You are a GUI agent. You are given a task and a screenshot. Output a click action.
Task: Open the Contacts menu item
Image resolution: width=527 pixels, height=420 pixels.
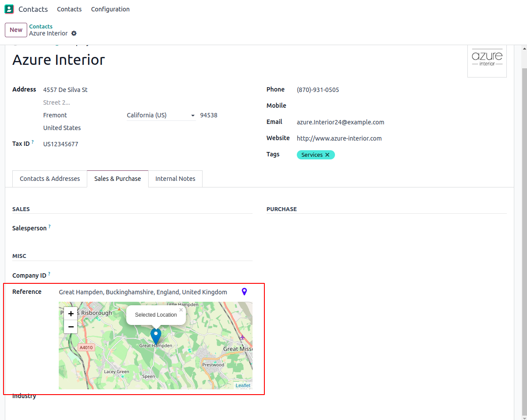pyautogui.click(x=69, y=9)
